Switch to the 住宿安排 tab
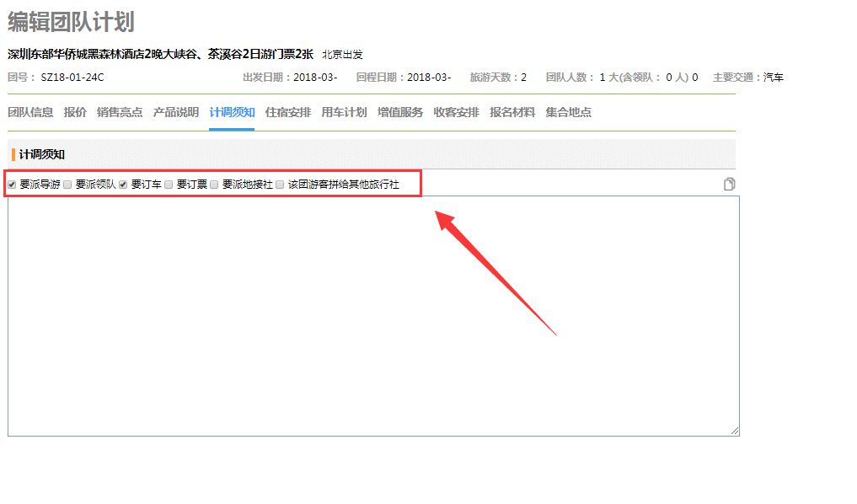 pyautogui.click(x=288, y=113)
